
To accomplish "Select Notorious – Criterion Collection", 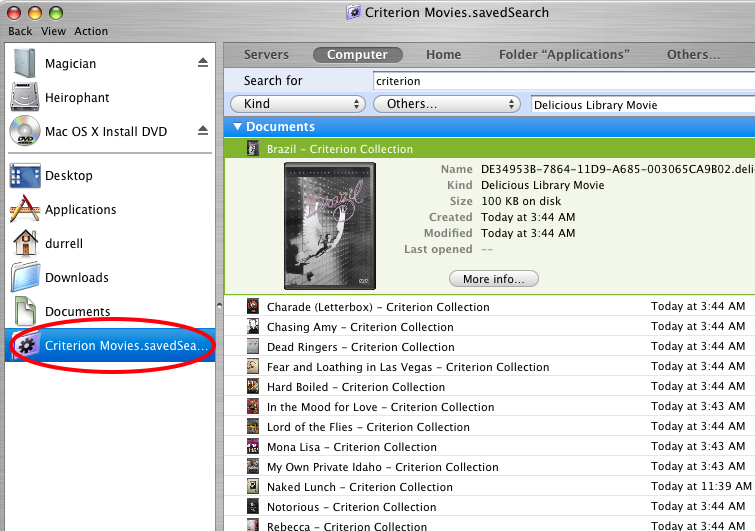I will pos(351,507).
